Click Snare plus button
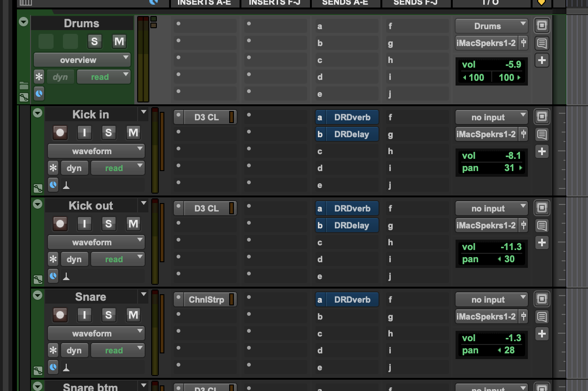Viewport: 588px width, 391px height. [542, 334]
